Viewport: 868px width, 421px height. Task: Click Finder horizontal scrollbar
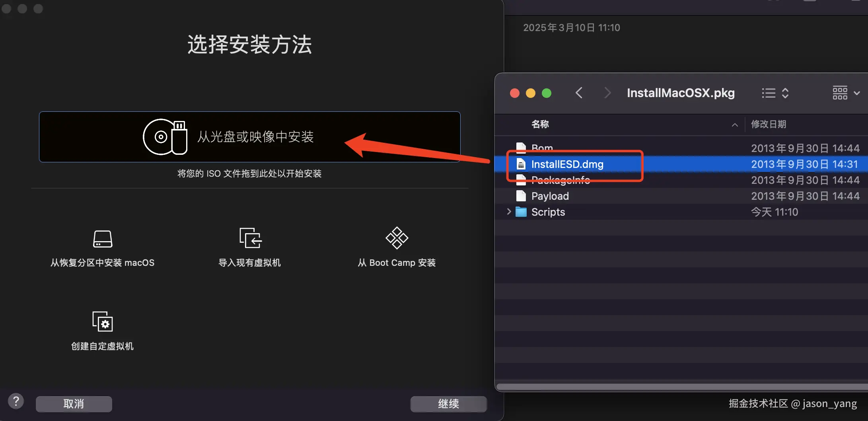point(682,387)
